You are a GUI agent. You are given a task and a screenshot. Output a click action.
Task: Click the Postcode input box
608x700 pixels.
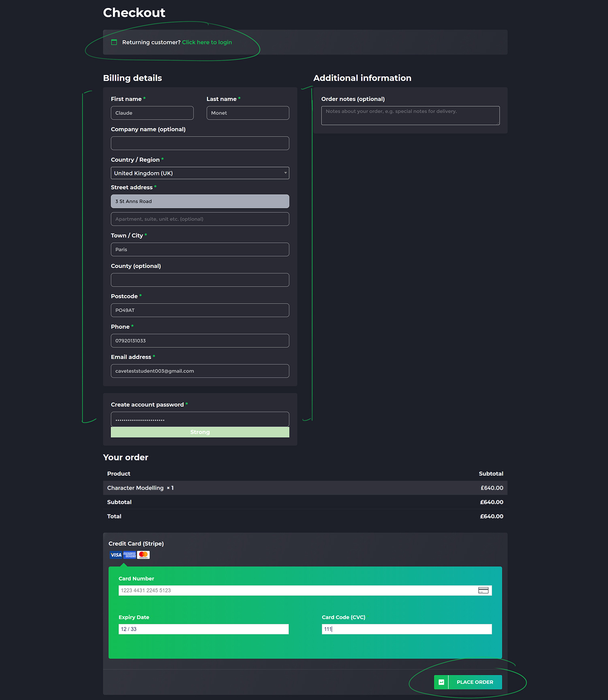(x=200, y=310)
